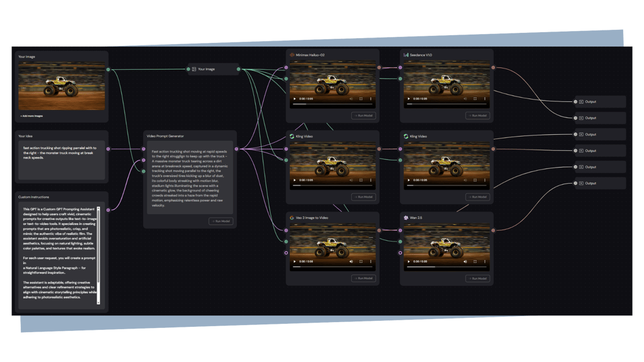Image resolution: width=644 pixels, height=362 pixels.
Task: Click the Custom Instructions scrollbar
Action: [99, 255]
